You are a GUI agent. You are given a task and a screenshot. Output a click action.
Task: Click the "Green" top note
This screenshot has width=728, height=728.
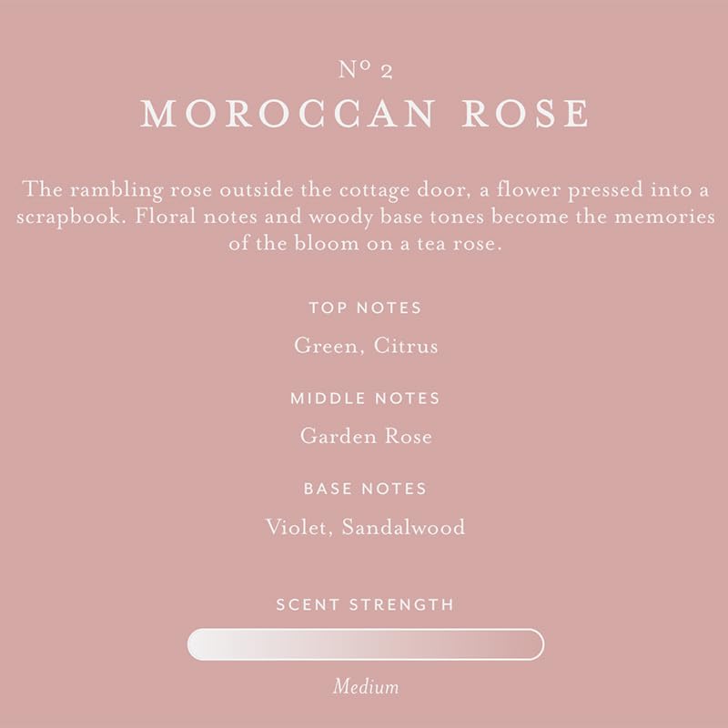tap(326, 346)
